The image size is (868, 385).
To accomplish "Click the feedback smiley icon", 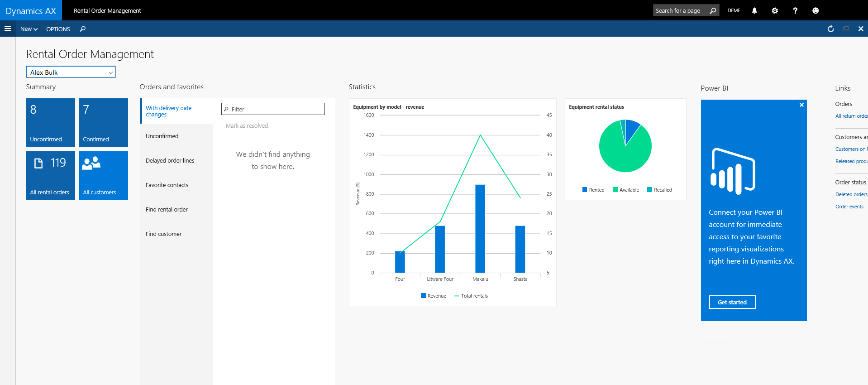I will coord(816,10).
